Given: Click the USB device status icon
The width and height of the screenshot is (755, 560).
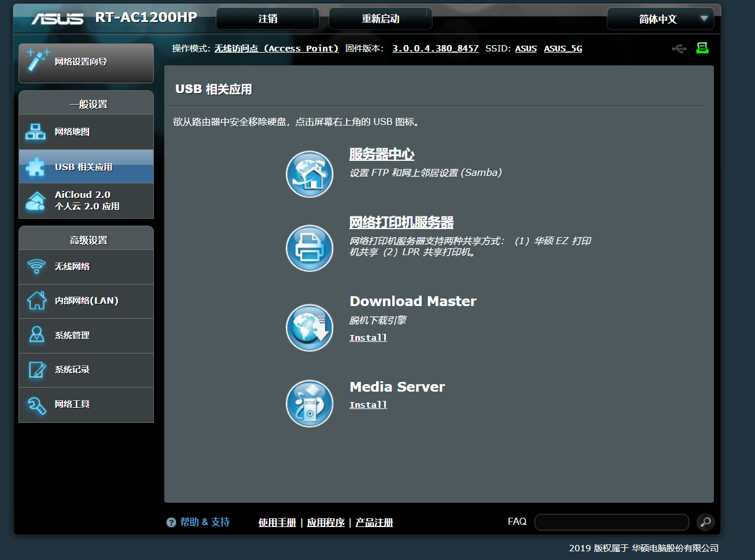Looking at the screenshot, I should click(679, 49).
